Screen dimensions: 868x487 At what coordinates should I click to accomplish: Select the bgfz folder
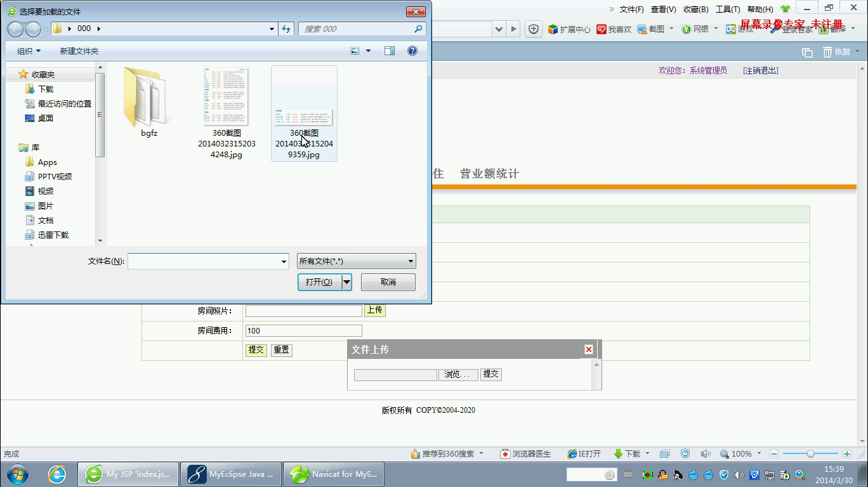[x=149, y=103]
